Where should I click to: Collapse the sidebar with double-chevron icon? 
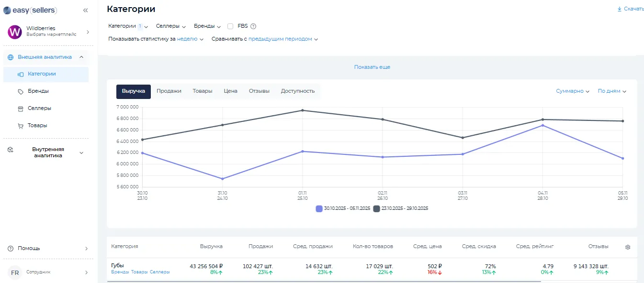click(x=85, y=10)
